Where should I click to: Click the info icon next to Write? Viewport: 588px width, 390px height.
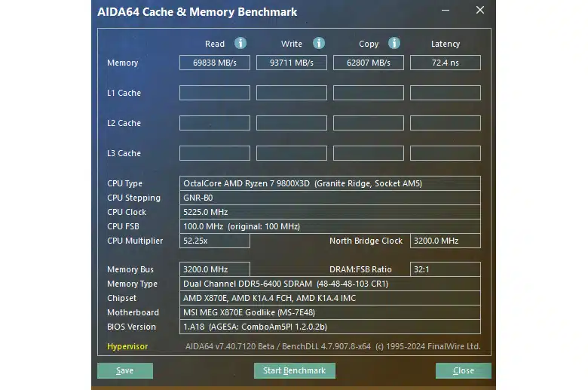(x=319, y=43)
